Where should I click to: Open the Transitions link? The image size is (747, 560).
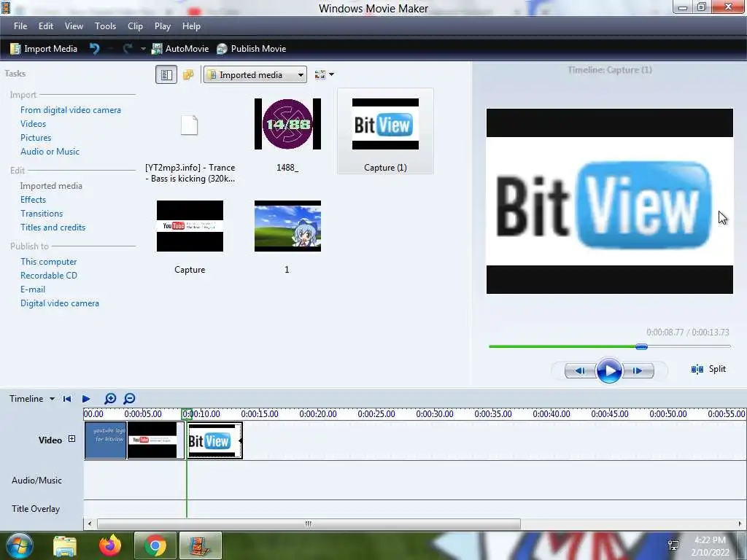[x=42, y=214]
